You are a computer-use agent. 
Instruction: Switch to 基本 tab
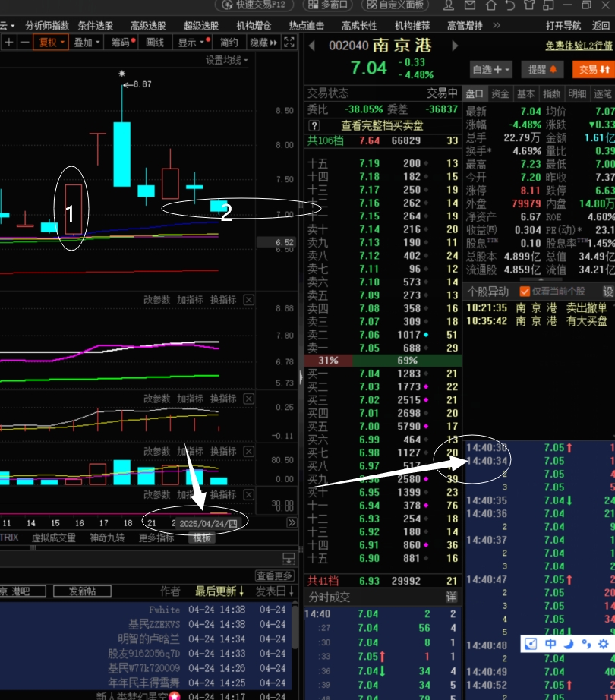pyautogui.click(x=525, y=93)
